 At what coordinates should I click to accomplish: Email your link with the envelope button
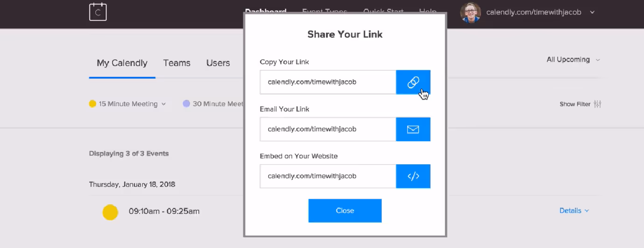click(413, 129)
